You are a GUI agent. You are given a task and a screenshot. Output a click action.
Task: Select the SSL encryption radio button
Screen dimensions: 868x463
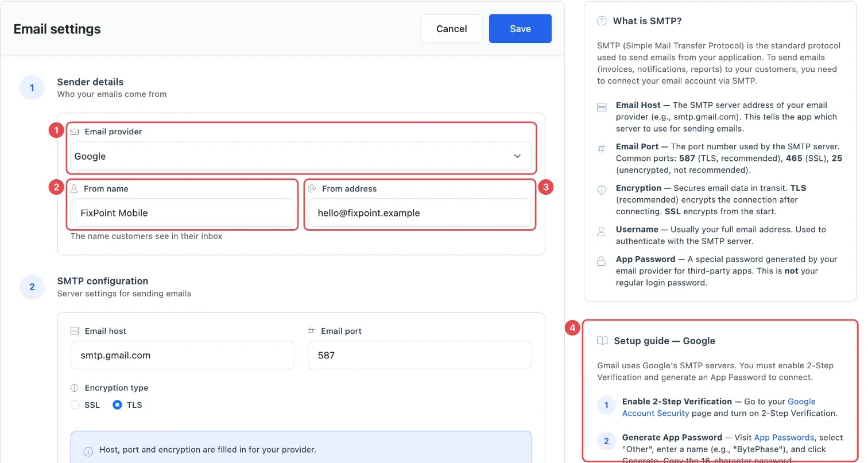click(x=75, y=405)
